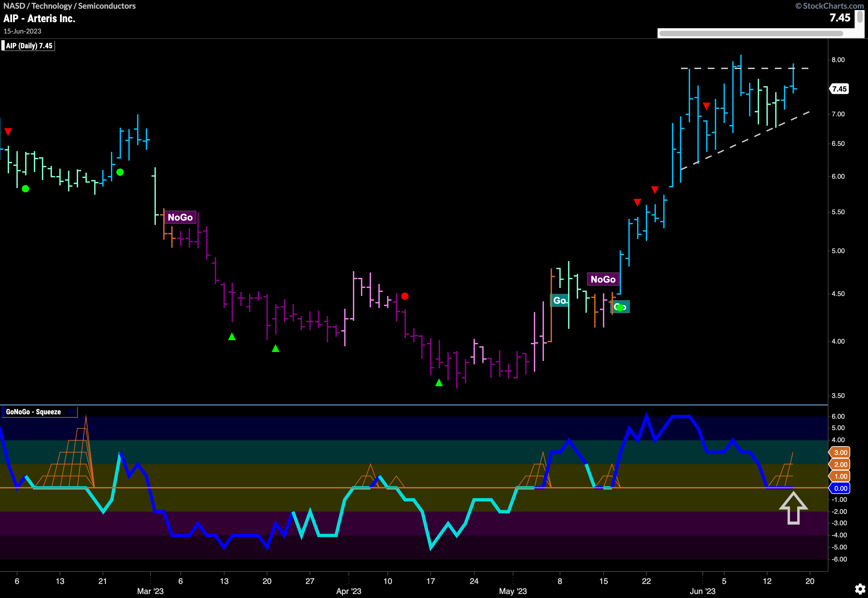The width and height of the screenshot is (868, 598).
Task: Click the green triangle near March 14
Action: (232, 337)
